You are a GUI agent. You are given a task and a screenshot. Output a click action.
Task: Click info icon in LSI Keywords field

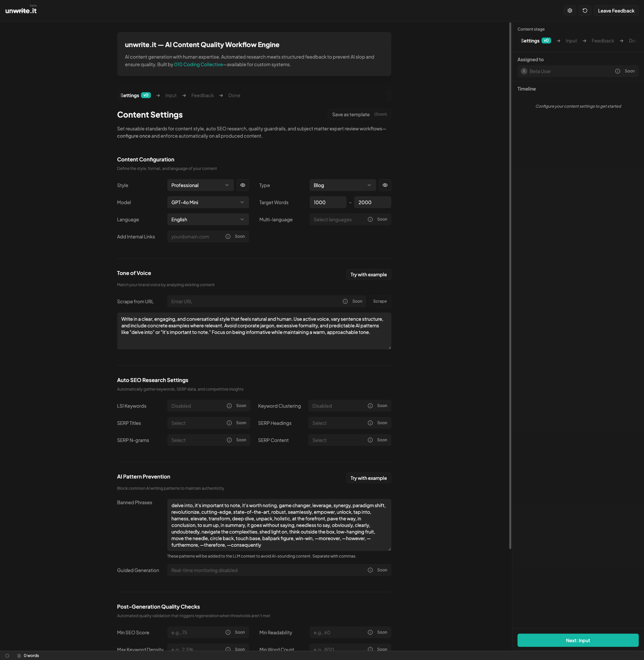coord(229,406)
